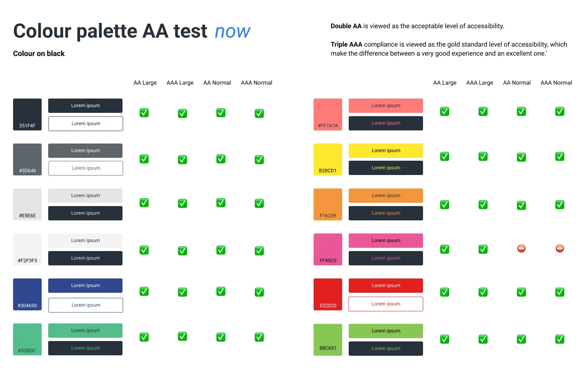Image resolution: width=588 pixels, height=368 pixels.
Task: Click the AAA Large check mark for #E5E6E6 row
Action: [183, 203]
